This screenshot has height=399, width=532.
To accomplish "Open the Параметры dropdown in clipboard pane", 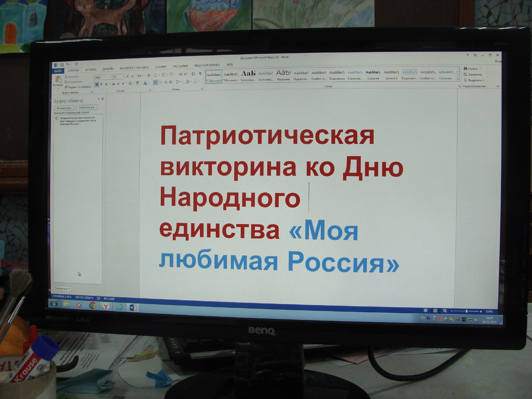I will point(63,288).
